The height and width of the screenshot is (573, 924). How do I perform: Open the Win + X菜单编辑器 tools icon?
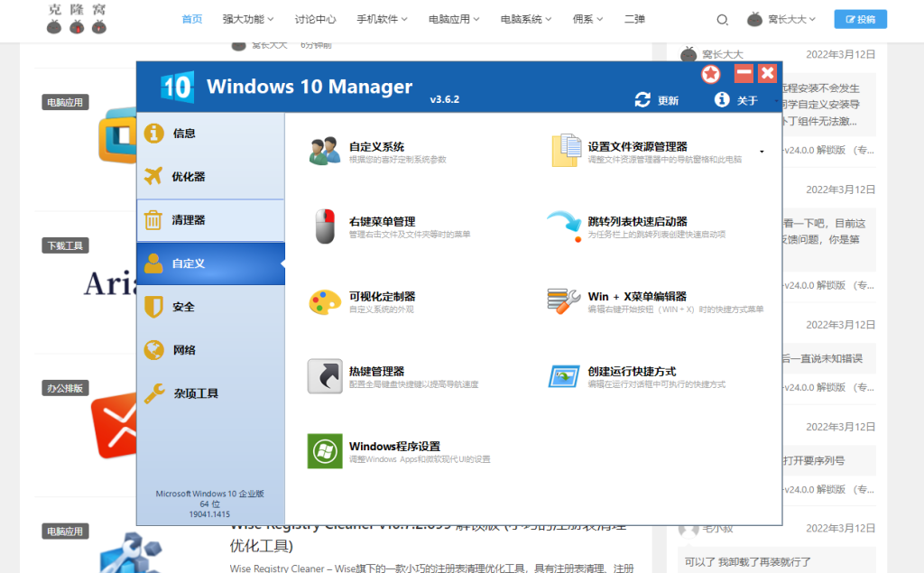564,301
